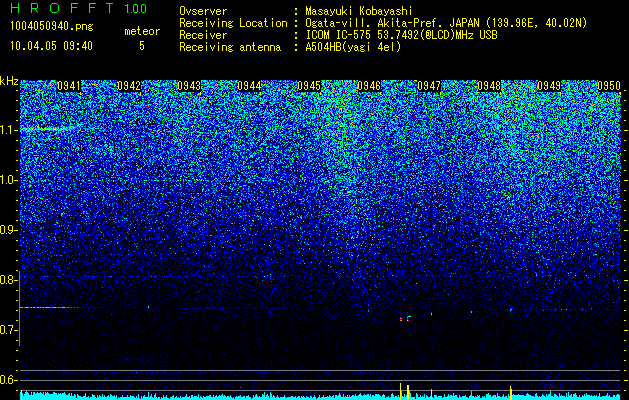Click the 0.8 frequency axis label
Screen dimensions: 629x400
tap(7, 280)
